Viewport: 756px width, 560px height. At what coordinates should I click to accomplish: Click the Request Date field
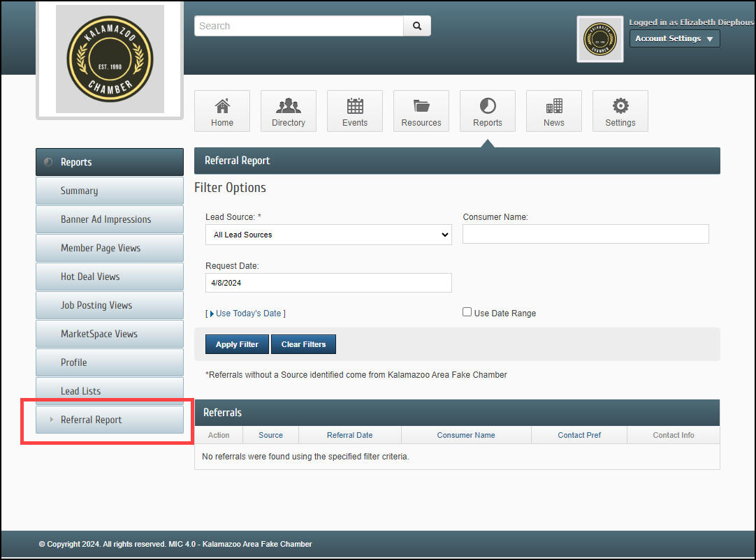point(328,283)
